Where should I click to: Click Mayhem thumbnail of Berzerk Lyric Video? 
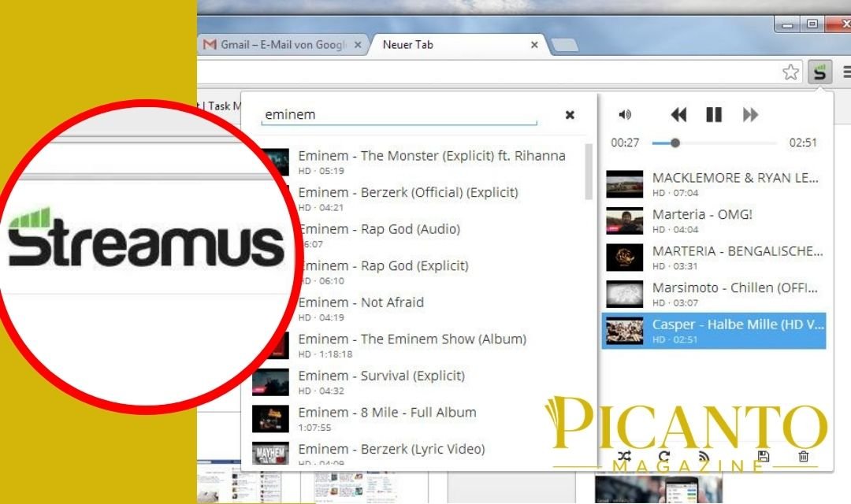click(270, 454)
